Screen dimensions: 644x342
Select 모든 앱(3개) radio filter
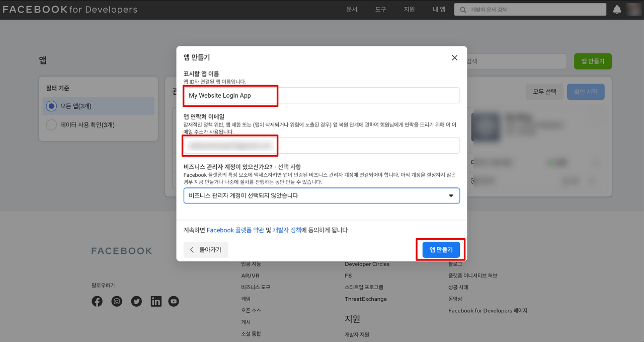[x=51, y=106]
